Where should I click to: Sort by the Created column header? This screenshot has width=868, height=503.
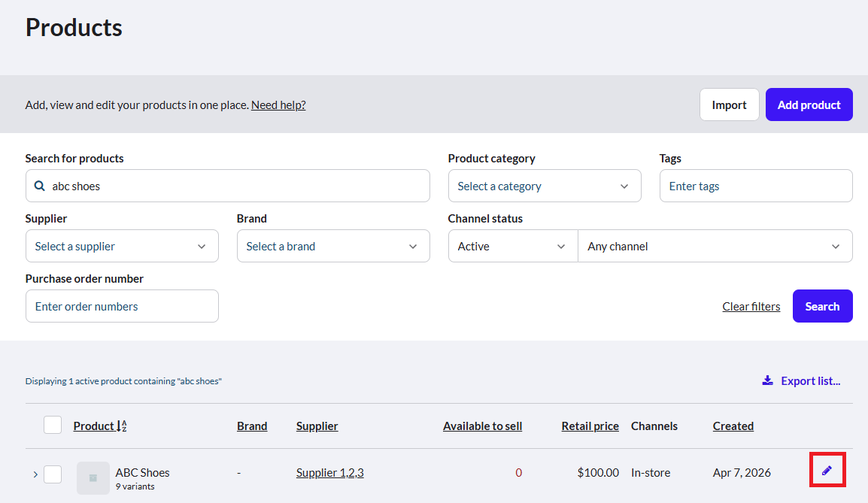point(733,426)
